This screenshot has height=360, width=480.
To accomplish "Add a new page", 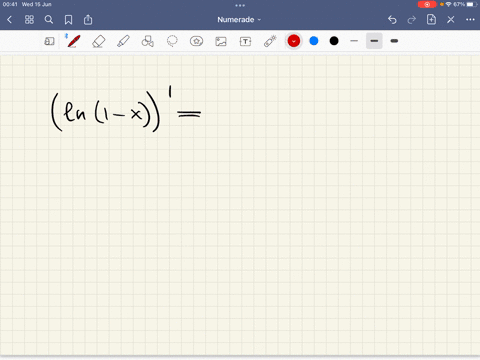I will (431, 19).
